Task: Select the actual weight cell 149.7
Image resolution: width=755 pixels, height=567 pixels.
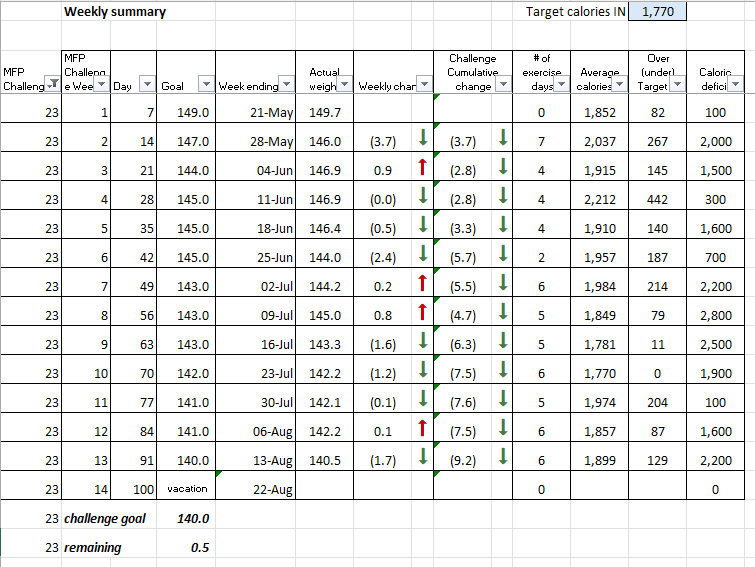Action: click(x=325, y=109)
